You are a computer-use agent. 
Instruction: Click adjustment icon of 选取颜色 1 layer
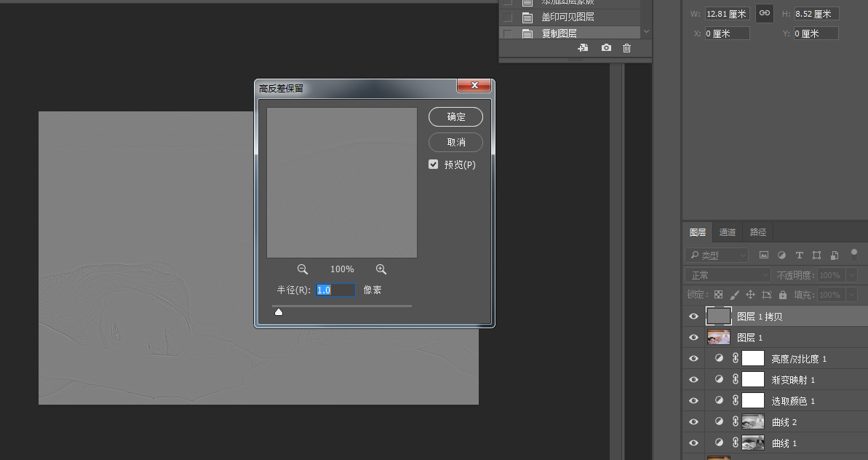pyautogui.click(x=719, y=401)
